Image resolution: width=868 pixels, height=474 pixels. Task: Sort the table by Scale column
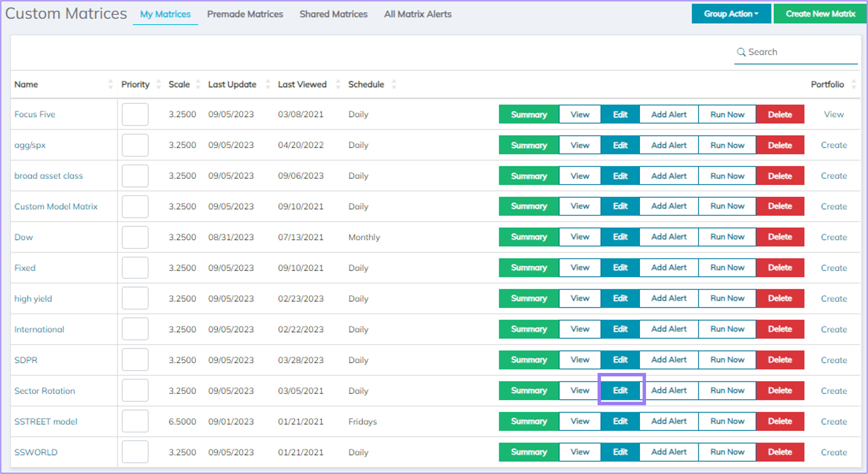[198, 84]
